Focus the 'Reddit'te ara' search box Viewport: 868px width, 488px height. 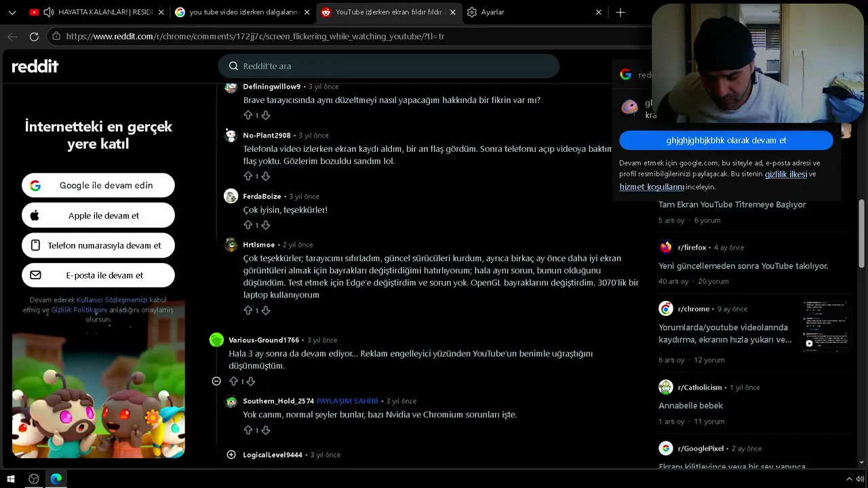pyautogui.click(x=389, y=66)
